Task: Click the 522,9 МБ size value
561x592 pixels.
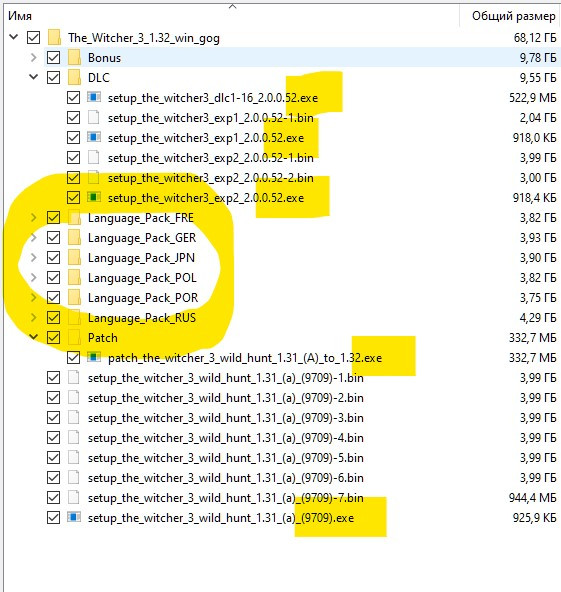Action: [532, 98]
